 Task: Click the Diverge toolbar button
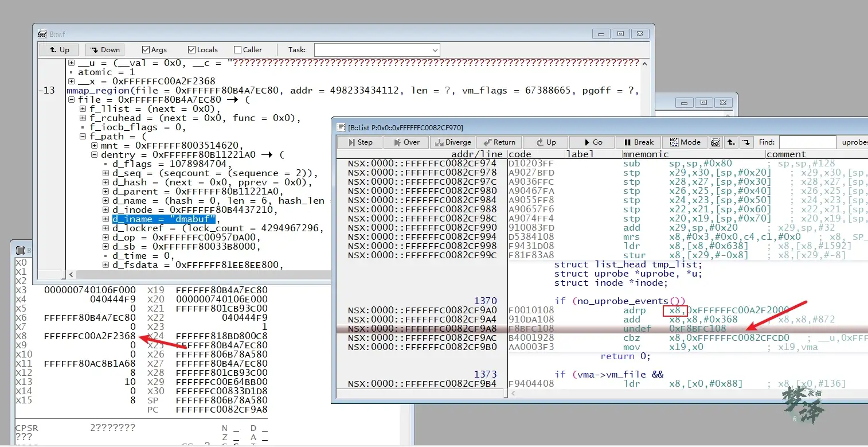(x=453, y=142)
